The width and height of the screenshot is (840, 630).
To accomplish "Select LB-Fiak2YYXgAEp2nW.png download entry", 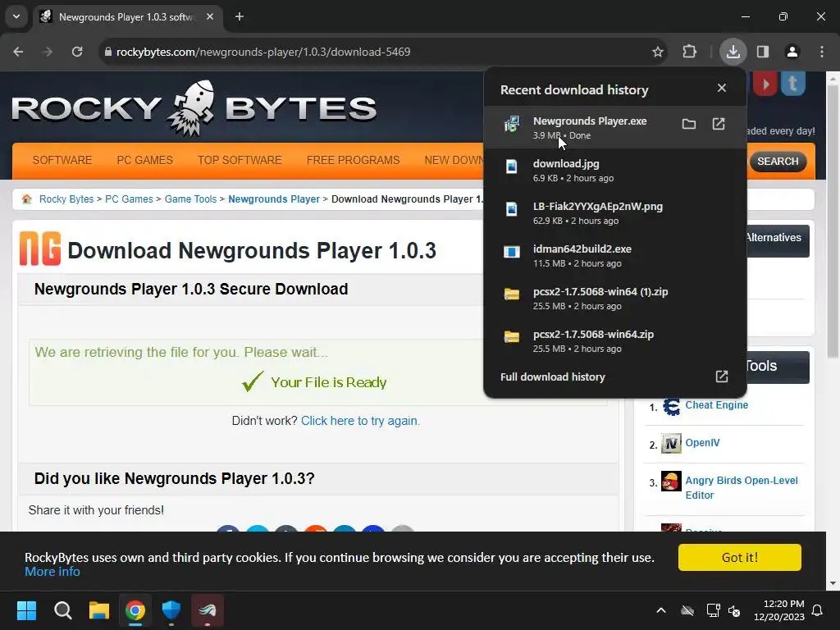I will tap(615, 212).
